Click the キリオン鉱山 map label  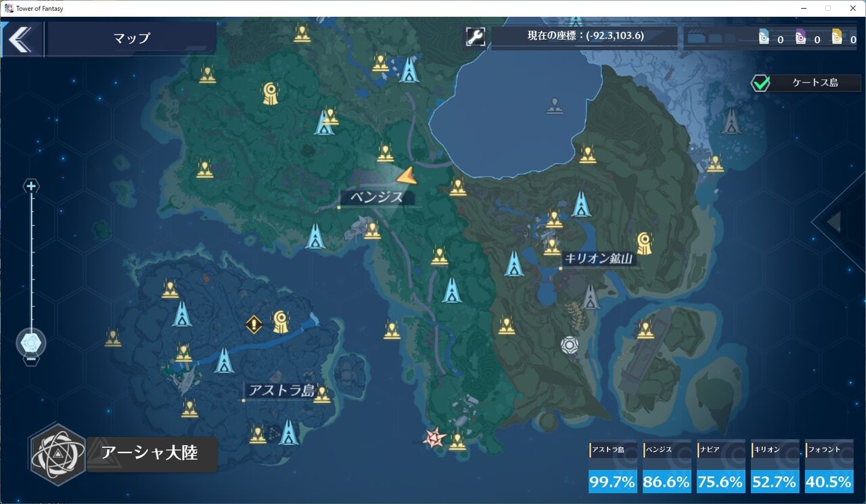pyautogui.click(x=599, y=258)
